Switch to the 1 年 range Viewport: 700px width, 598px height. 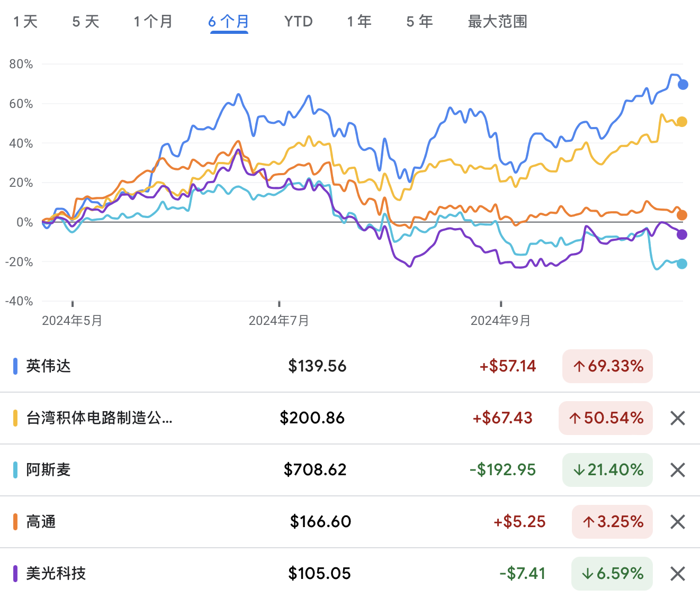coord(360,22)
